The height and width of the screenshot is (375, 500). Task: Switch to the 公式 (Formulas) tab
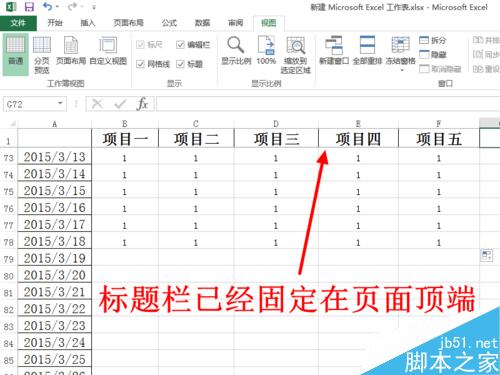pos(169,23)
